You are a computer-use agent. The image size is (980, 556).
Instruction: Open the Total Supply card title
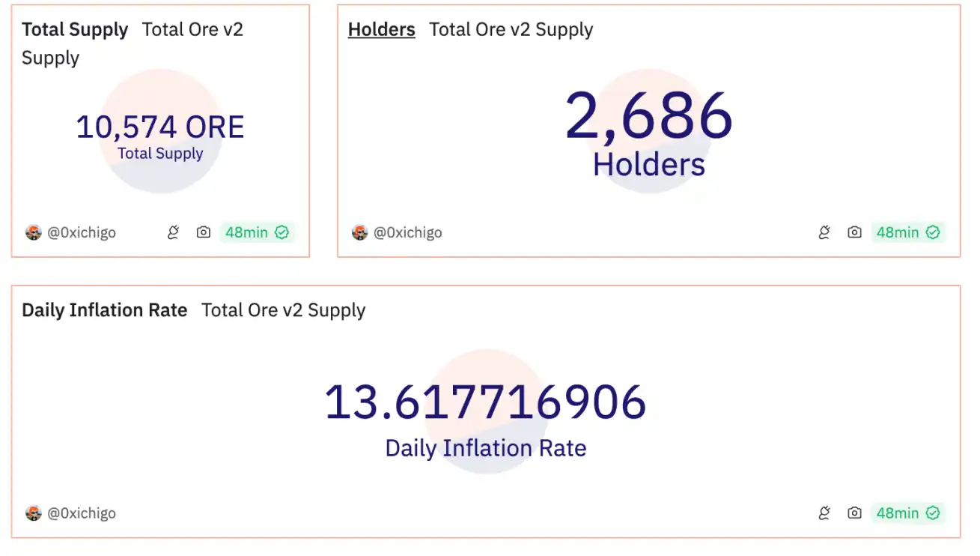75,30
